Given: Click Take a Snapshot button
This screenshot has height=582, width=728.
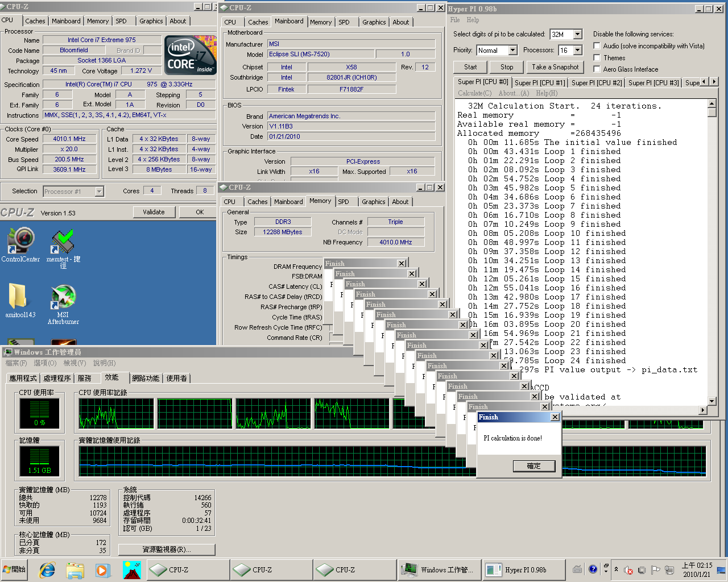Looking at the screenshot, I should 555,67.
